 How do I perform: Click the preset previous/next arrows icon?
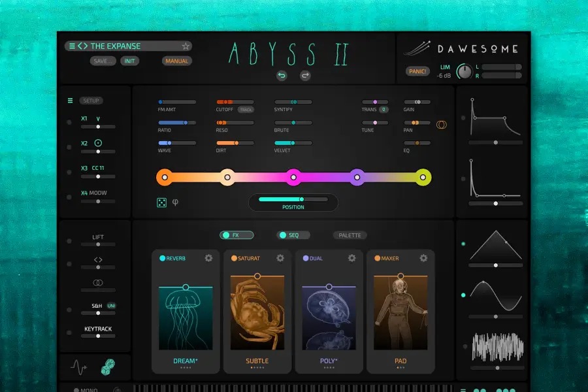click(82, 46)
